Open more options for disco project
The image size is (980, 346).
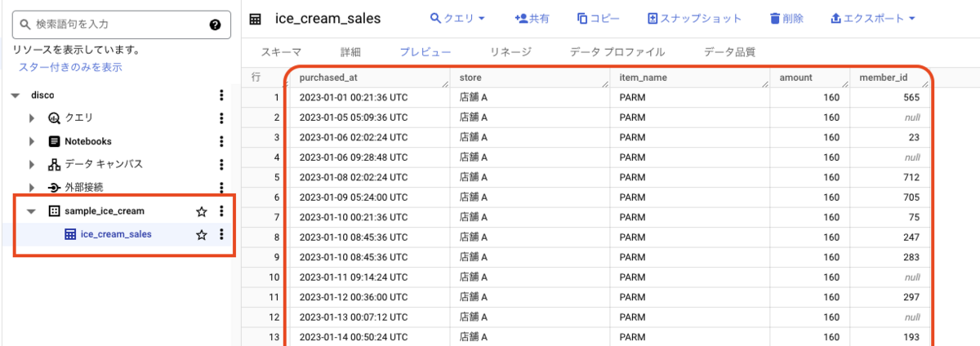pos(221,95)
